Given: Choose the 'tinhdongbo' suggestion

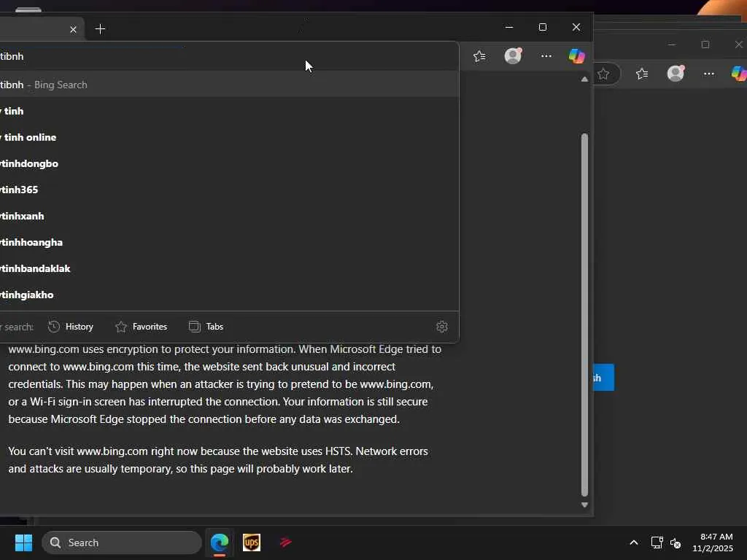Looking at the screenshot, I should (x=228, y=163).
